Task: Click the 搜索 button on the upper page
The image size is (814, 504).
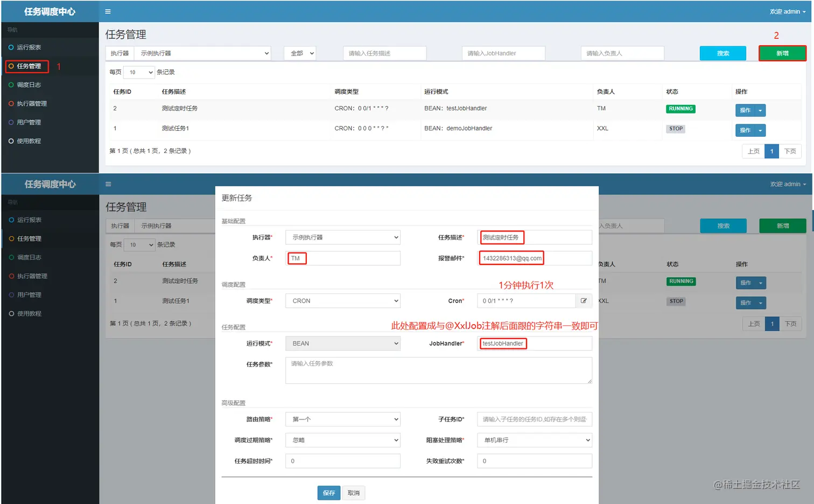Action: 723,53
